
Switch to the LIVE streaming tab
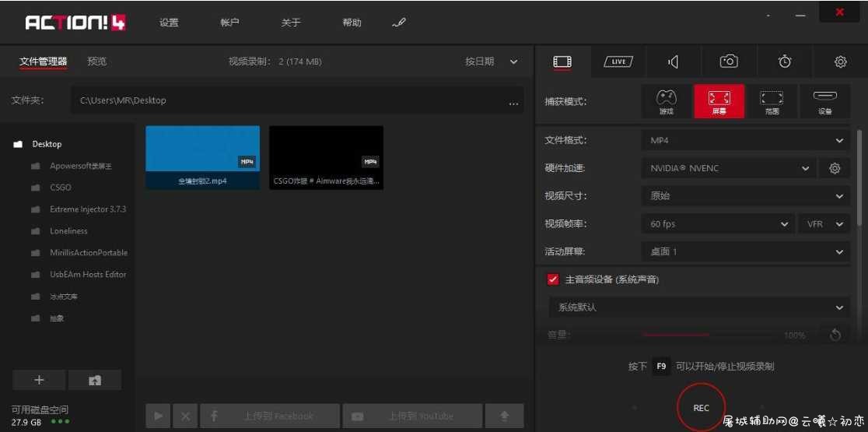pos(618,61)
